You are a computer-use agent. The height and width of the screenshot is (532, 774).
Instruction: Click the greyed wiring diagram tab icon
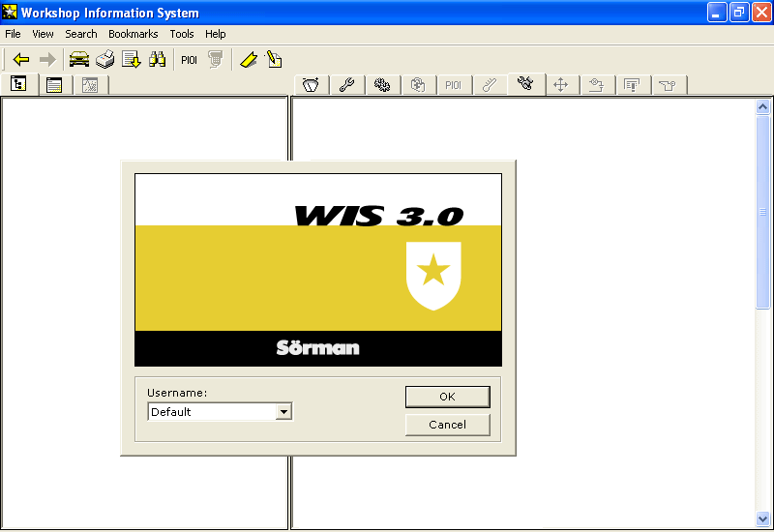(596, 85)
